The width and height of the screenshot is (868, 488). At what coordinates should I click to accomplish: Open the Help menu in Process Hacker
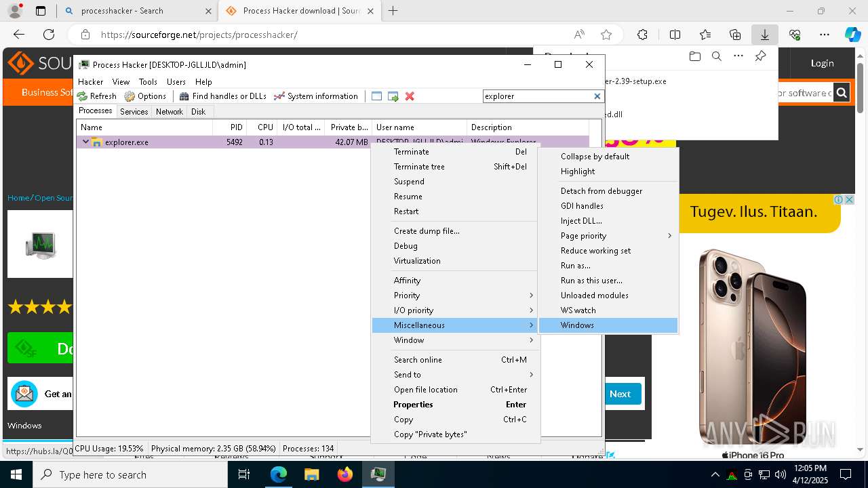[203, 81]
